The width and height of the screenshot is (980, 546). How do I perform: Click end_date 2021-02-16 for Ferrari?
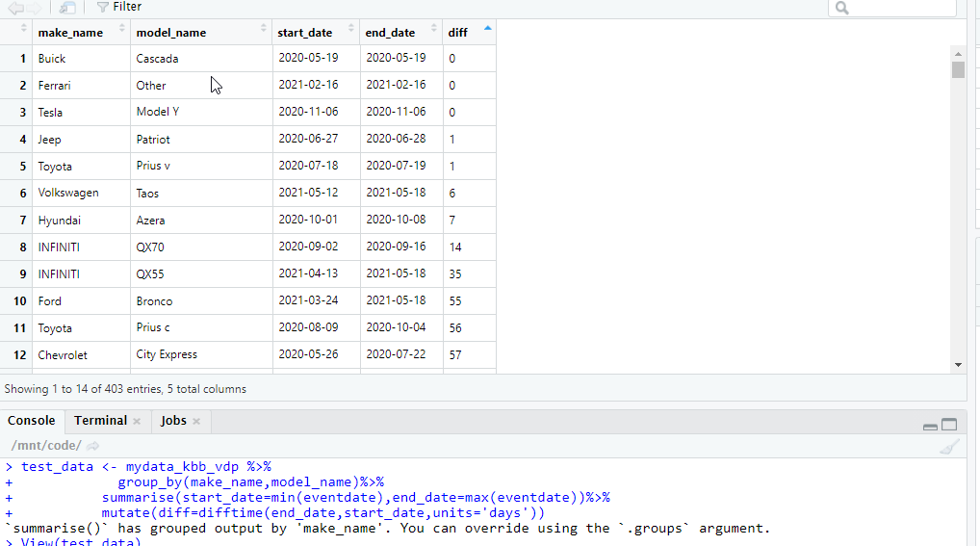coord(401,85)
